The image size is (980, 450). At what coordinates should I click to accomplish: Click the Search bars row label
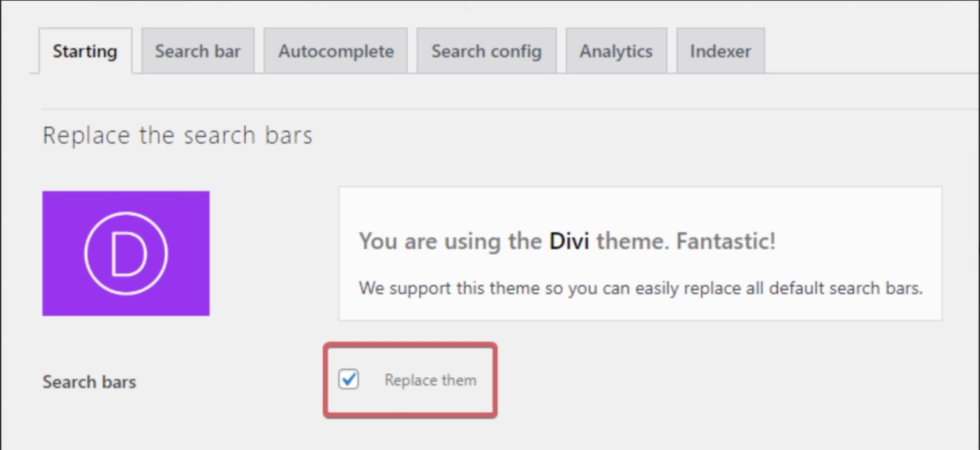click(89, 382)
